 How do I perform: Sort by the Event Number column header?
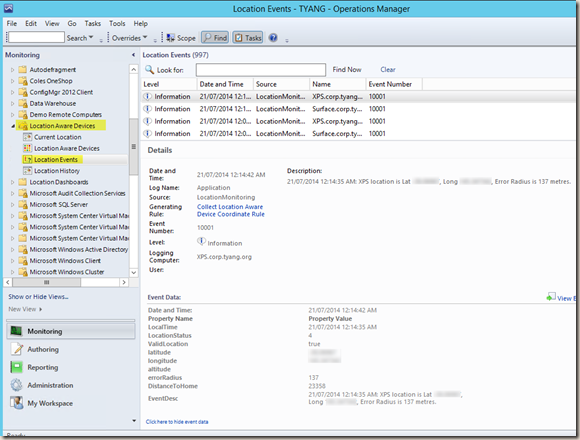point(394,84)
